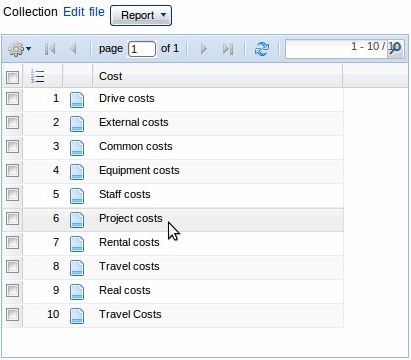Go to first page with the pager arrow
Viewport: 411px width, 360px height.
[50, 49]
